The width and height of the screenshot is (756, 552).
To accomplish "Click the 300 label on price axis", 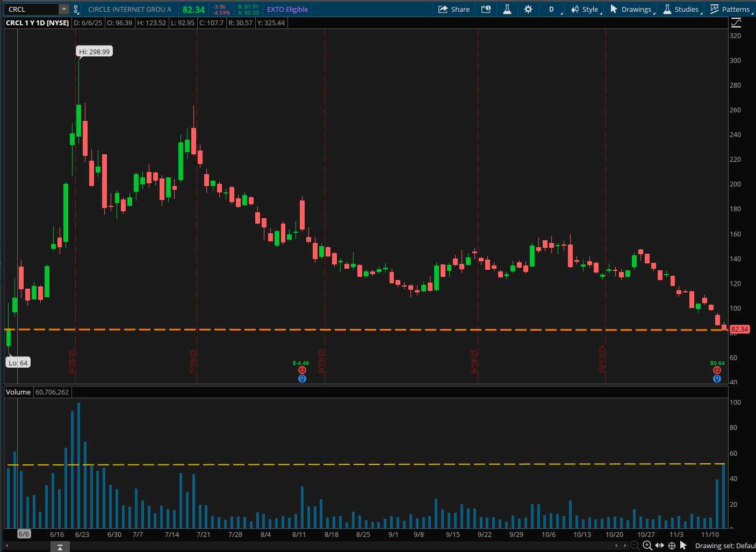I will pyautogui.click(x=735, y=60).
